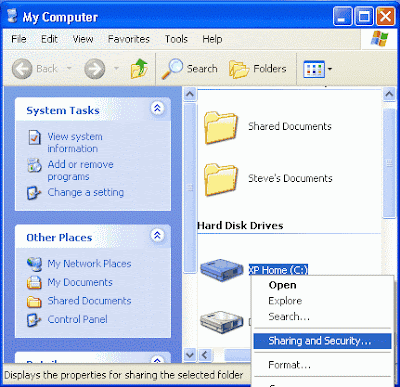Click the Back arrow button
The image size is (400, 387).
click(22, 69)
